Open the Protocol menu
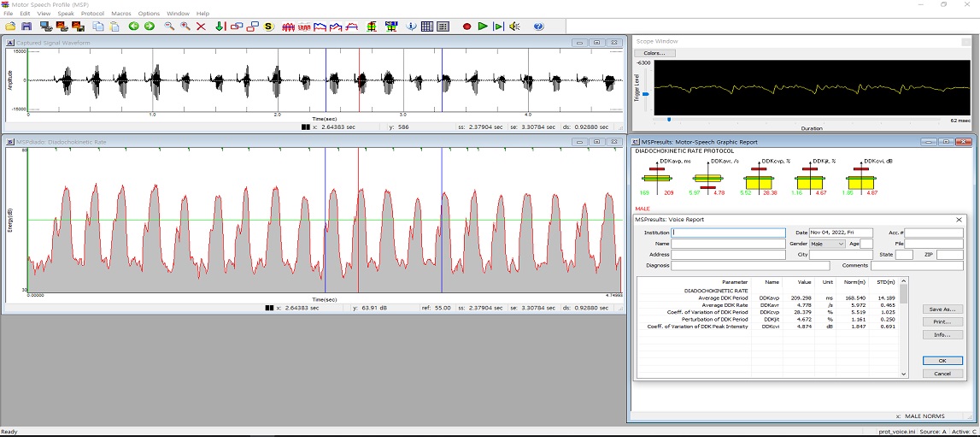Screen dimensions: 980x442 [92, 13]
